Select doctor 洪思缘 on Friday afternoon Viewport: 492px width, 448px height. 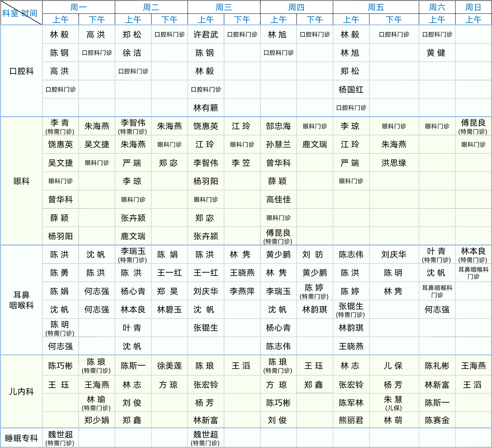tap(394, 163)
